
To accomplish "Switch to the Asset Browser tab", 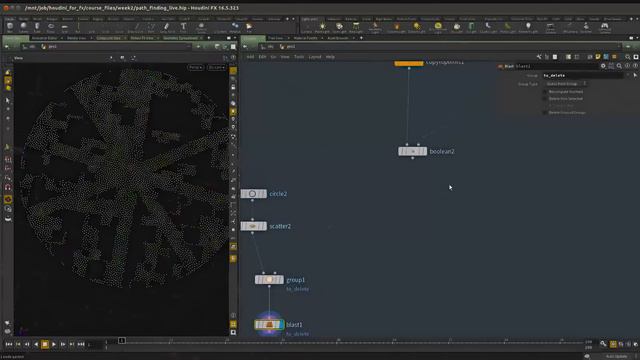I will [x=338, y=38].
